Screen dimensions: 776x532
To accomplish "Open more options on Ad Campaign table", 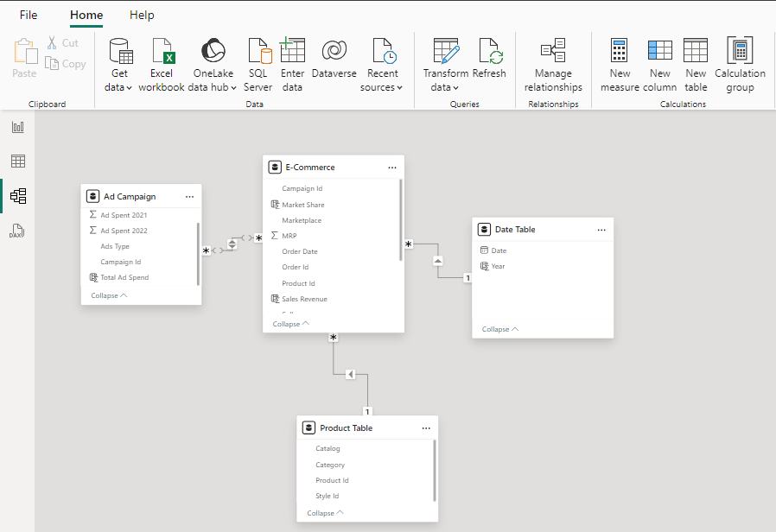I will pyautogui.click(x=189, y=196).
